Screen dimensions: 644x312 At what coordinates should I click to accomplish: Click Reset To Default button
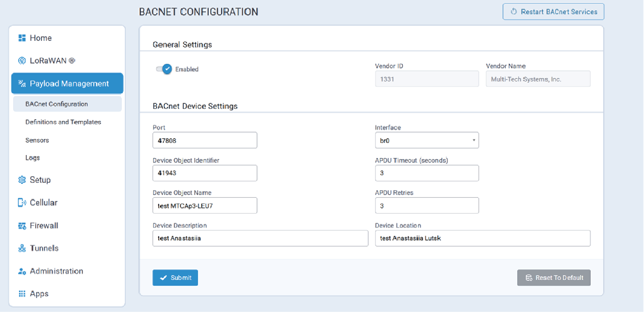(553, 278)
